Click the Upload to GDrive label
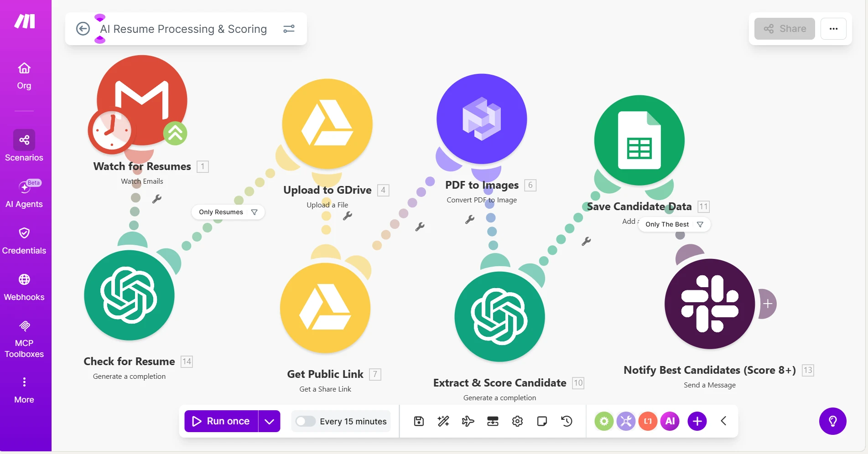 327,190
